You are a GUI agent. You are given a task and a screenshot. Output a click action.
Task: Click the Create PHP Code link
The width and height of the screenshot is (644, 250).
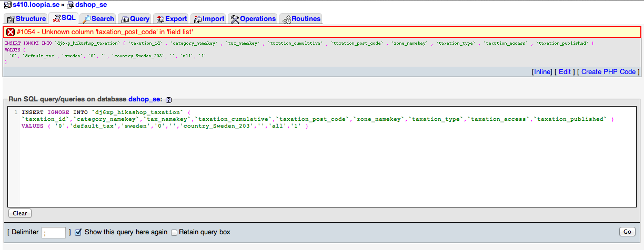[x=608, y=72]
